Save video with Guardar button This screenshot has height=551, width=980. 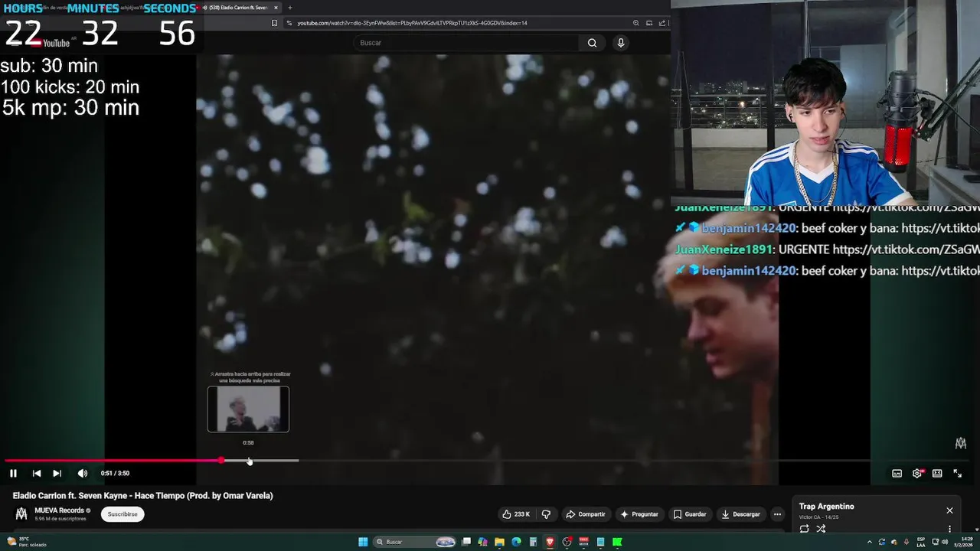point(690,514)
